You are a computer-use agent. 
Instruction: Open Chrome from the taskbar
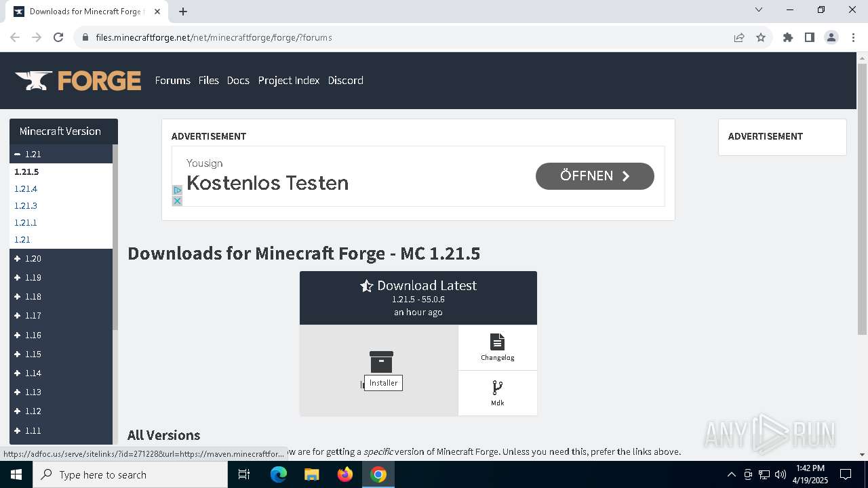(378, 474)
